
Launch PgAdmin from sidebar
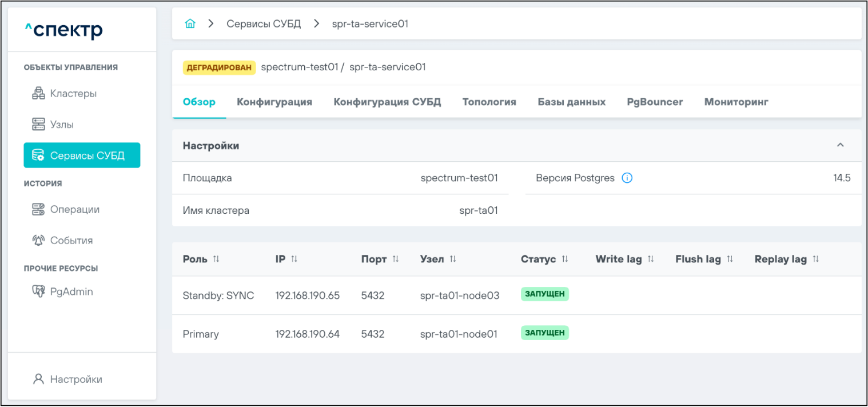click(71, 292)
